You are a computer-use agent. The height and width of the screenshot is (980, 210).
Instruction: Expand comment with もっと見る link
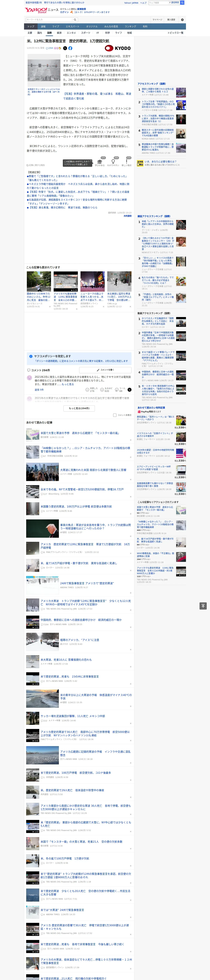(x=68, y=384)
